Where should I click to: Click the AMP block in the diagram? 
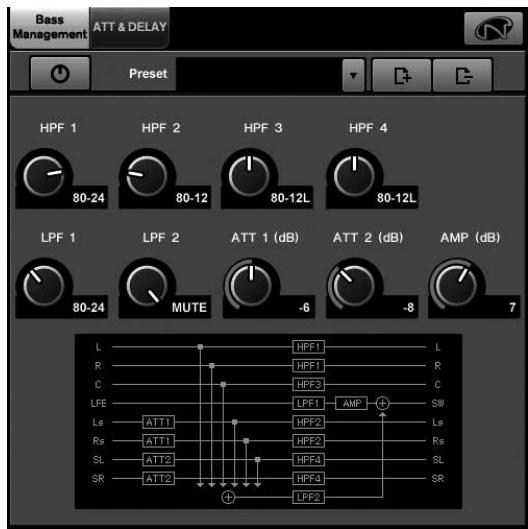click(352, 403)
